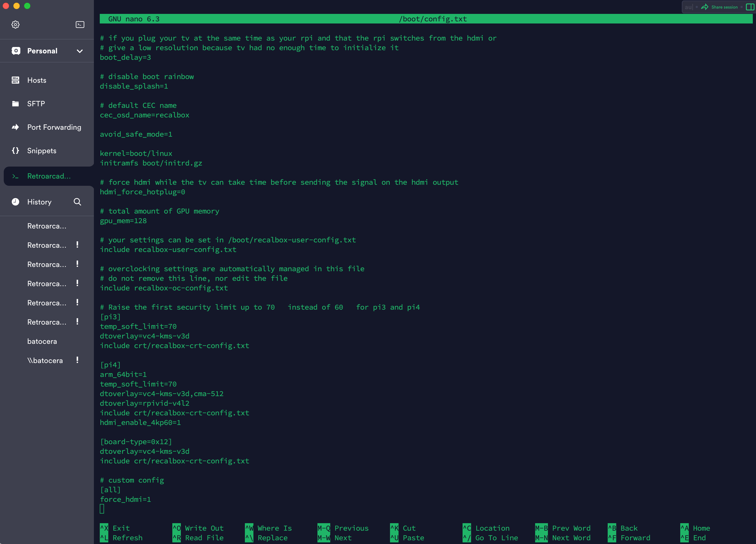The image size is (756, 544).
Task: Click the nano 'M-B Prev Word' shortcut
Action: point(563,528)
